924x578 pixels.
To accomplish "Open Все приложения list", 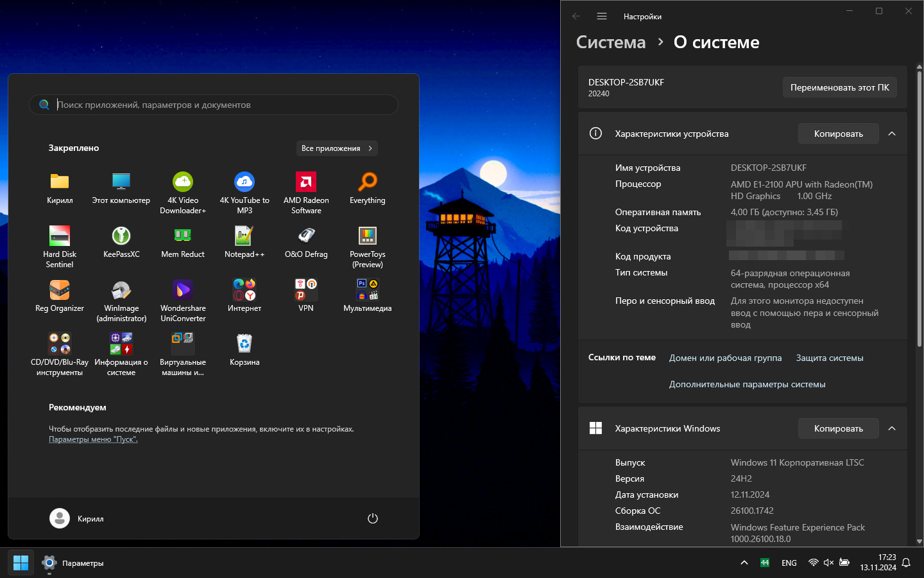I will [337, 148].
